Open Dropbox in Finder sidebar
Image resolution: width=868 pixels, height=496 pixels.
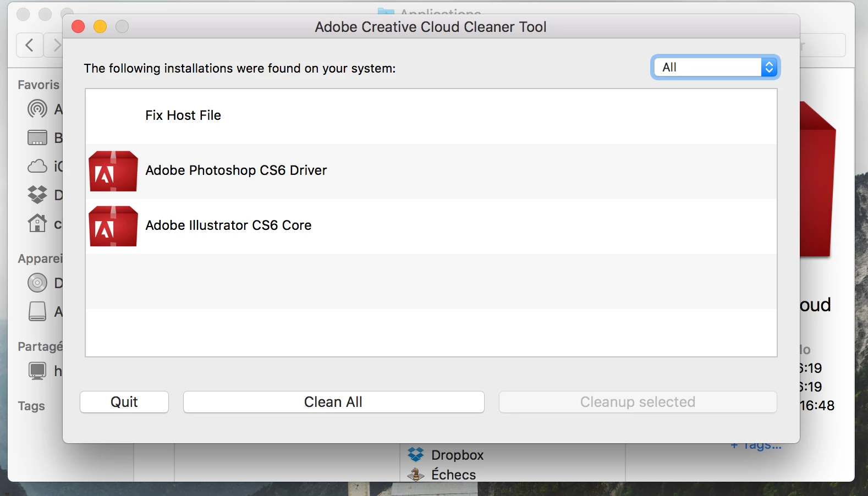tap(44, 195)
